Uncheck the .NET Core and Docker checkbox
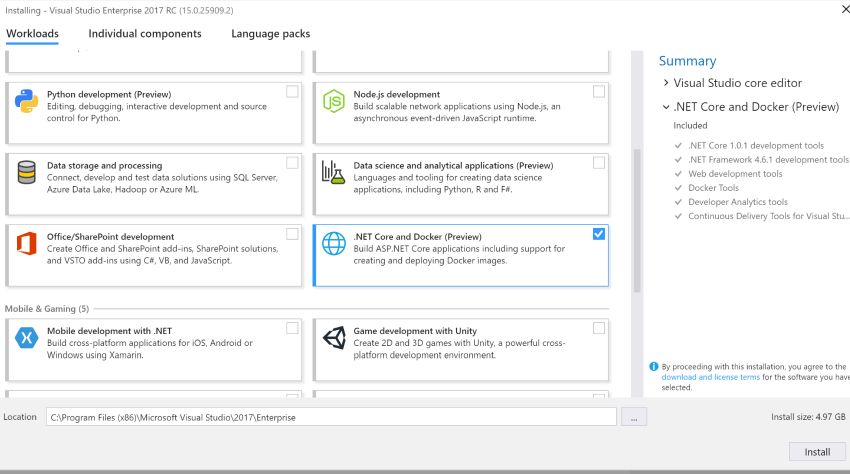850x474 pixels. (598, 234)
